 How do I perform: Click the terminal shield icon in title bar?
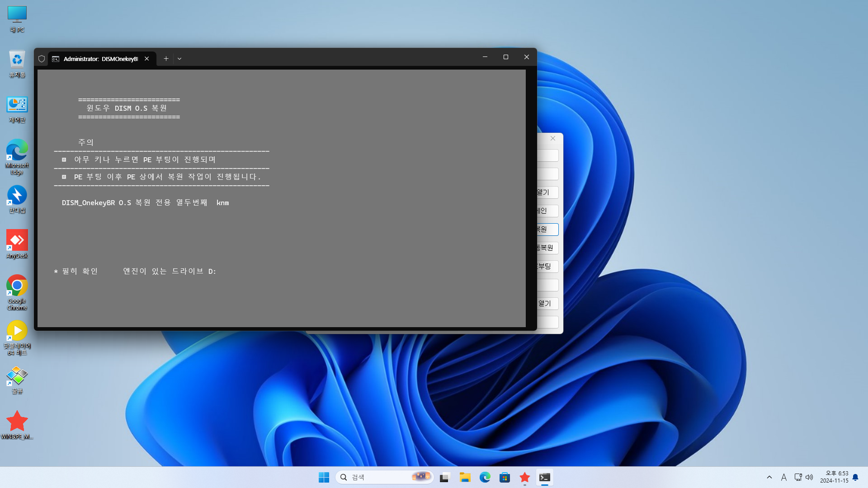coord(42,59)
